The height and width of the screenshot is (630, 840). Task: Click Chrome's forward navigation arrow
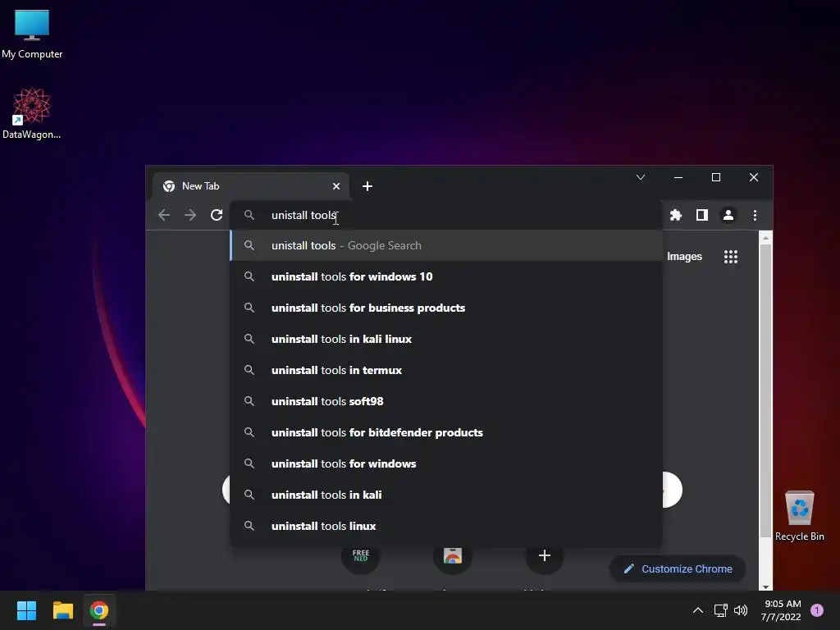pyautogui.click(x=190, y=216)
